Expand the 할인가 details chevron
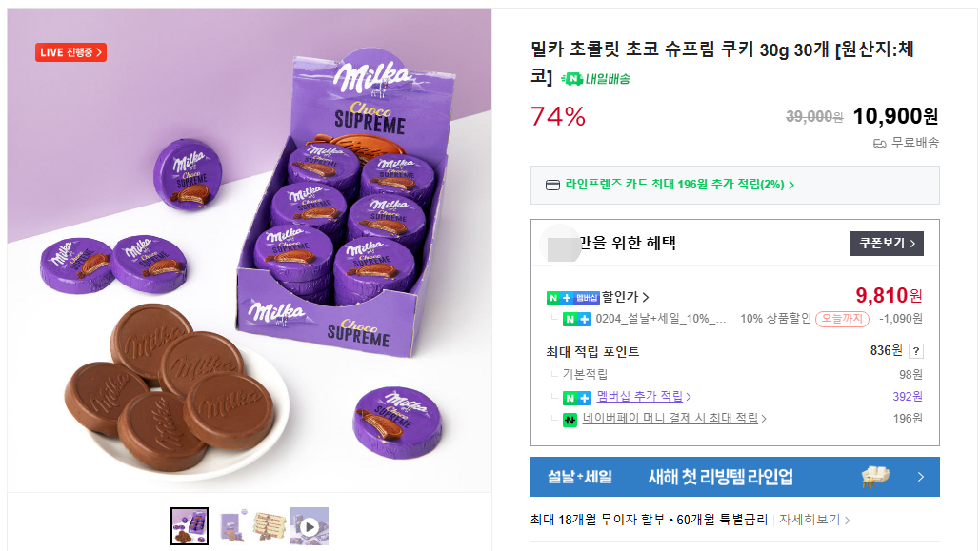Viewport: 980px width, 551px height. [646, 297]
